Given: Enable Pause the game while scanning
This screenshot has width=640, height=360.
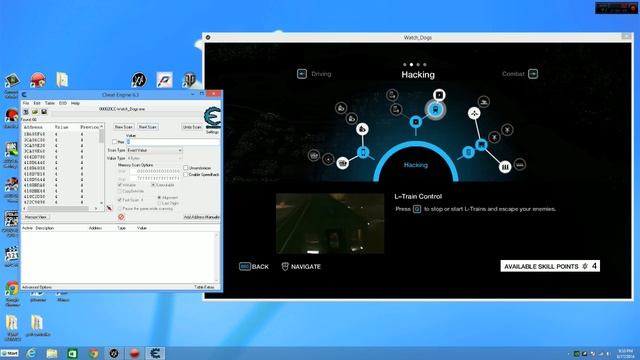Looking at the screenshot, I should [120, 209].
